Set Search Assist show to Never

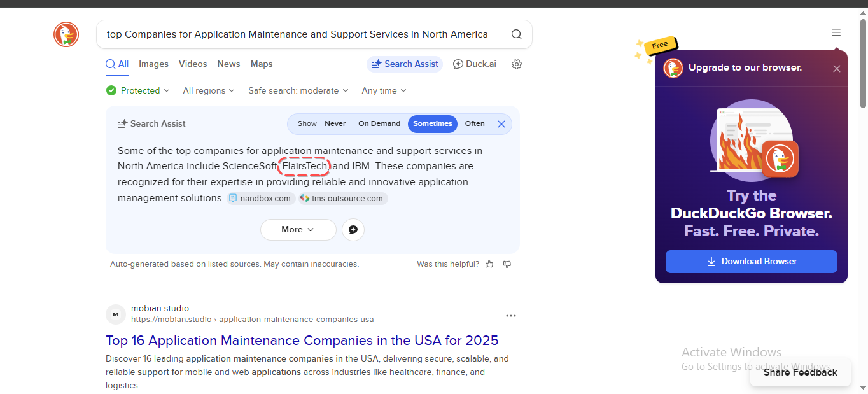pos(335,123)
